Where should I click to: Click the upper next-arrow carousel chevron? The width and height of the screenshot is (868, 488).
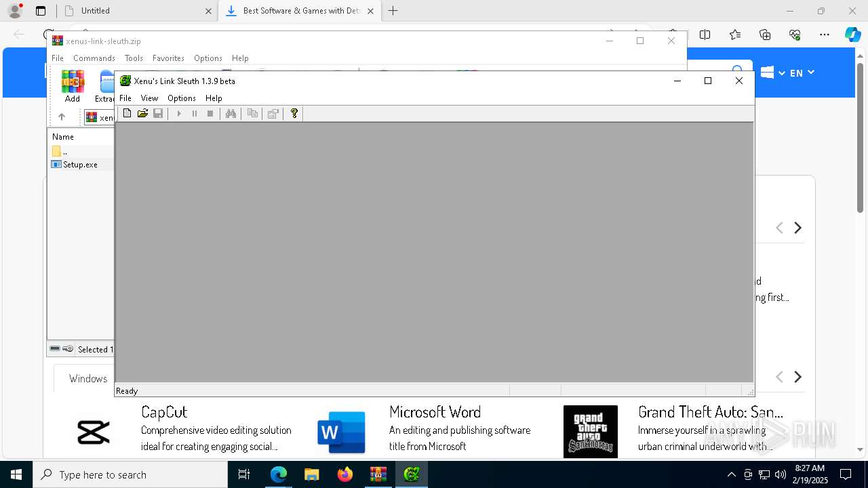pos(798,228)
